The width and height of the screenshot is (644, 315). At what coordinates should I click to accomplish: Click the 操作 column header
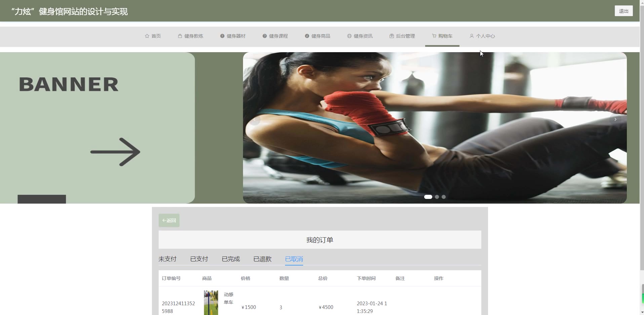[x=439, y=278]
